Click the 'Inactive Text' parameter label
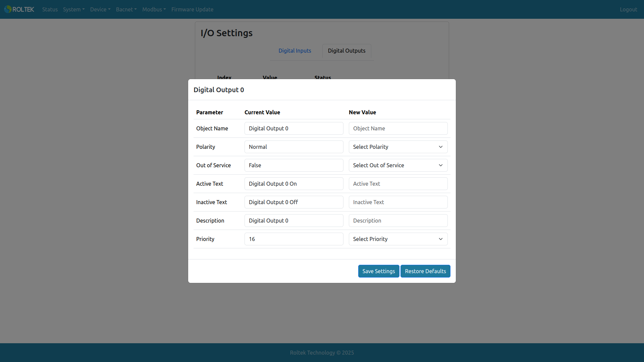 tap(212, 202)
